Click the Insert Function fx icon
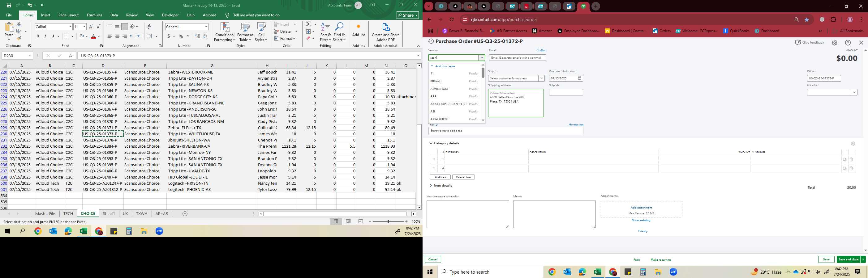 71,56
